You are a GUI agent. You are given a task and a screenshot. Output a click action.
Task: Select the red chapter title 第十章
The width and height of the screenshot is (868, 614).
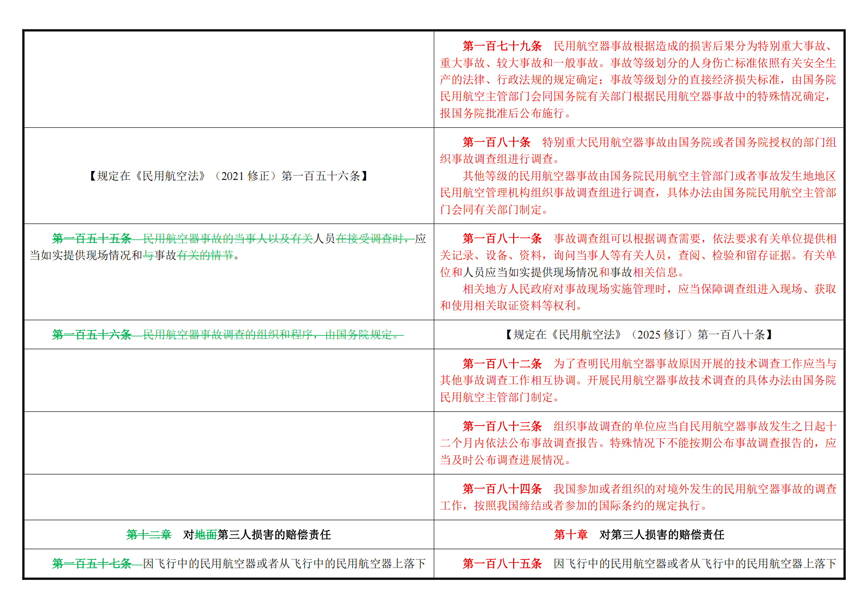click(x=570, y=535)
